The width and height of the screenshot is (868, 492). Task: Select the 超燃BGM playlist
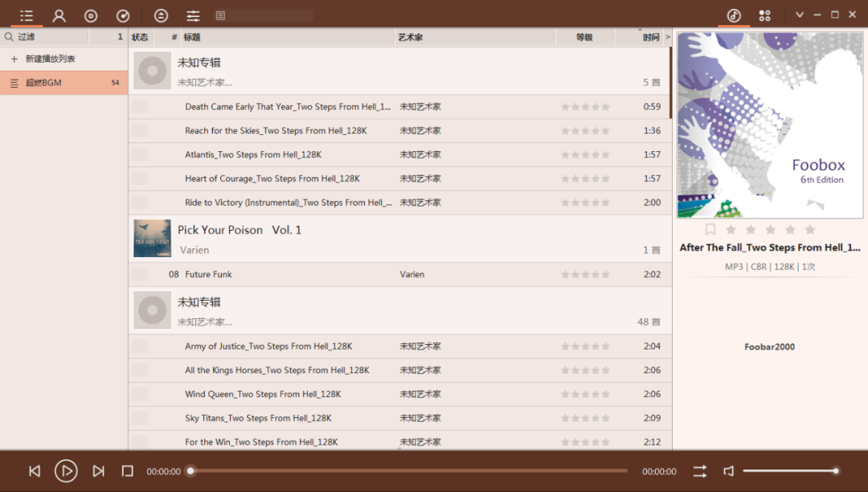43,83
